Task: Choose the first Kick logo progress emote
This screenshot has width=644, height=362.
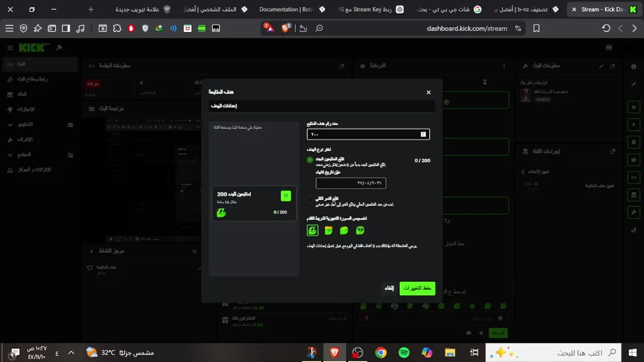Action: point(312,230)
